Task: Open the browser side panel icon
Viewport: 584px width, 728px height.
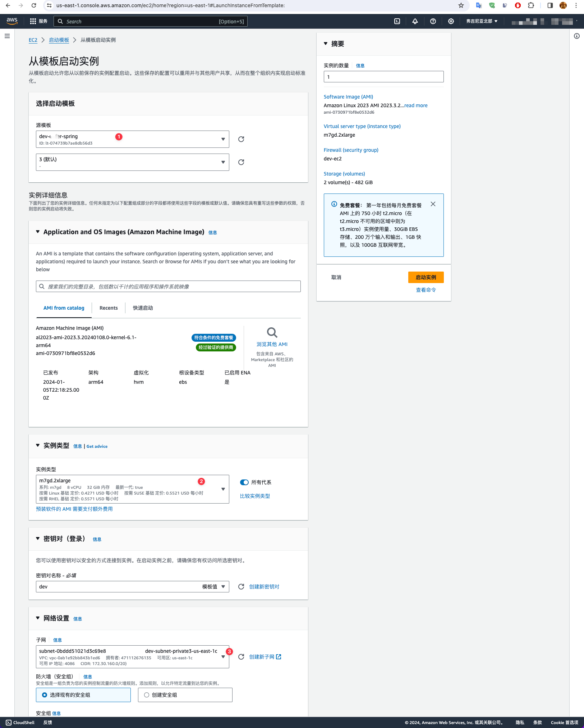Action: (550, 5)
